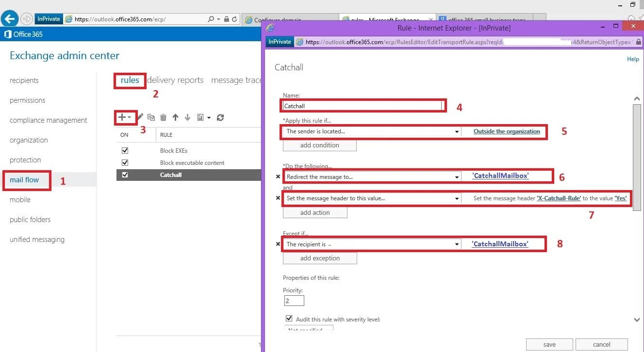Open the audit severity level dropdown

tap(309, 329)
